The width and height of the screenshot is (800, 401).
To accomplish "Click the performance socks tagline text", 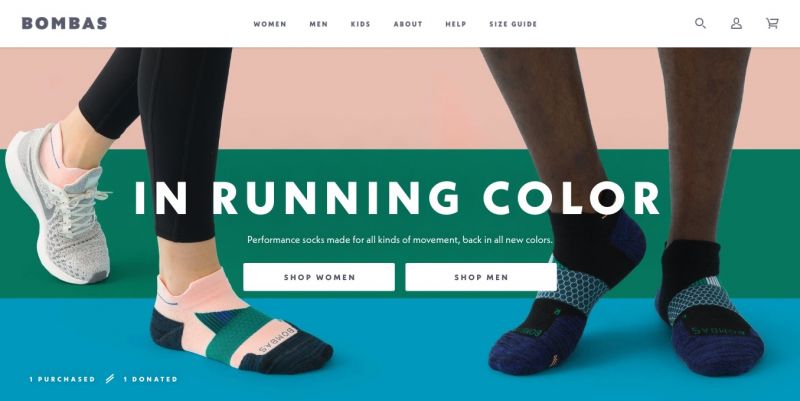I will point(399,239).
